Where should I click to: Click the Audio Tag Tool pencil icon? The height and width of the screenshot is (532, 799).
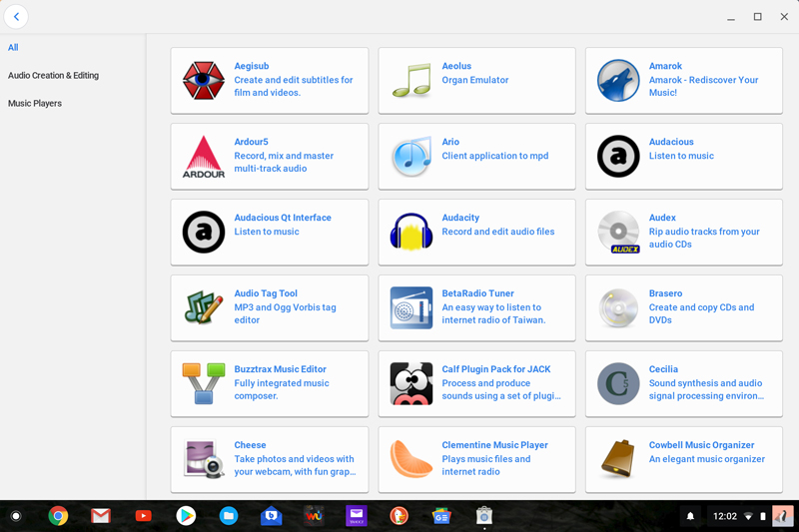[x=204, y=307]
